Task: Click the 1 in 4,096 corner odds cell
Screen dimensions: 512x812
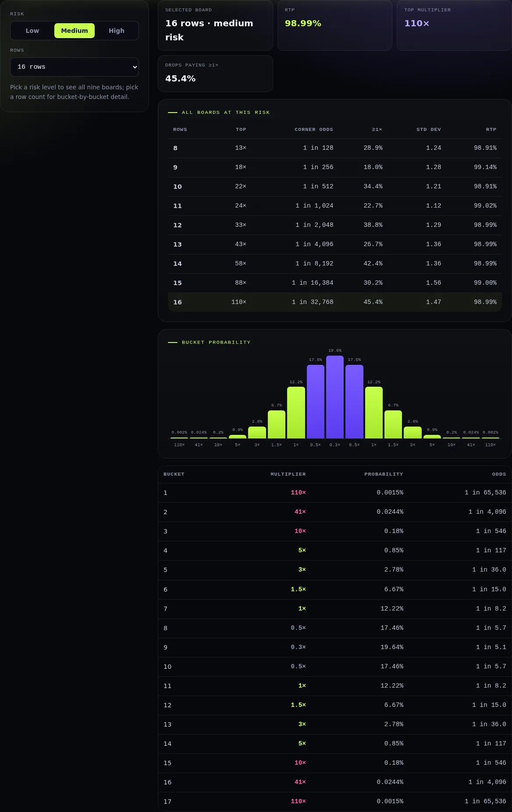Action: click(x=314, y=244)
